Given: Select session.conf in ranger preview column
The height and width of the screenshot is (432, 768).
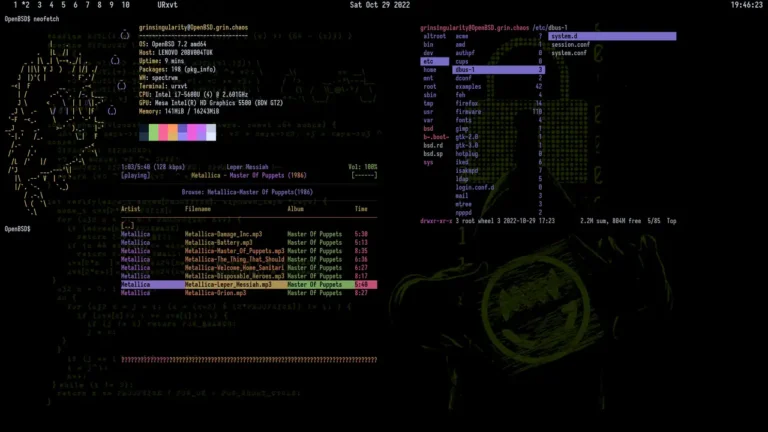Looking at the screenshot, I should click(x=571, y=45).
